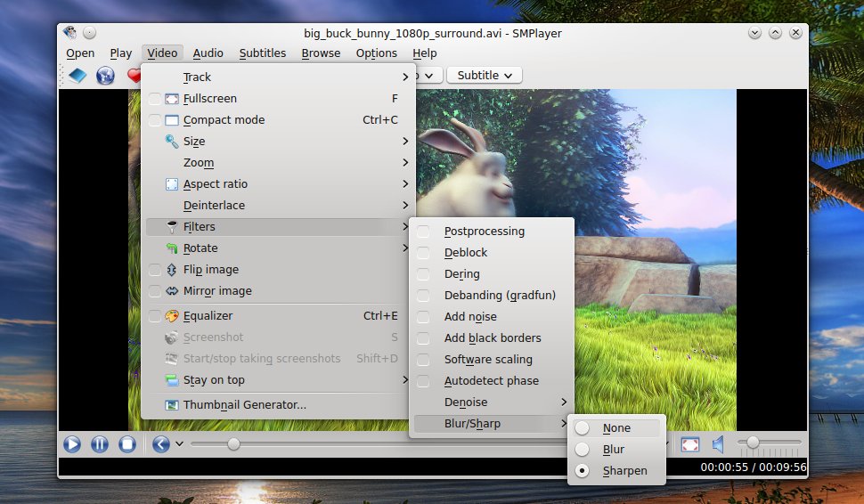864x504 pixels.
Task: Stop the video playback
Action: tap(127, 444)
